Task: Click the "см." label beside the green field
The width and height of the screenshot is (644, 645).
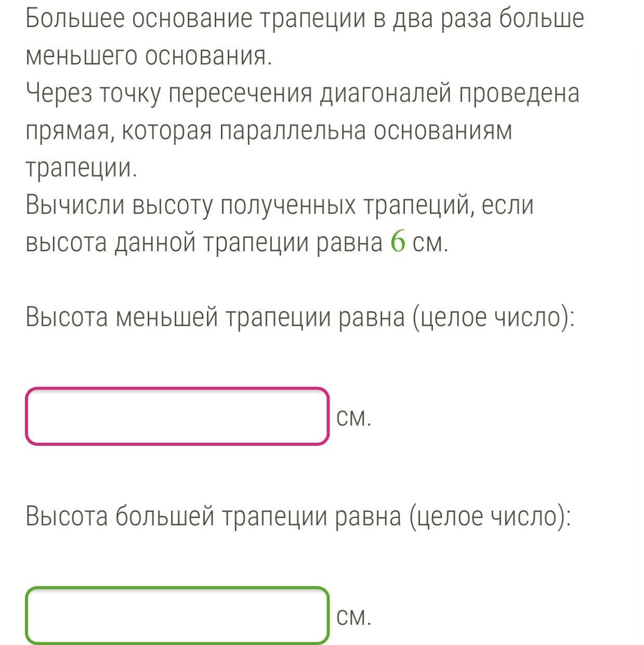Action: click(x=354, y=617)
